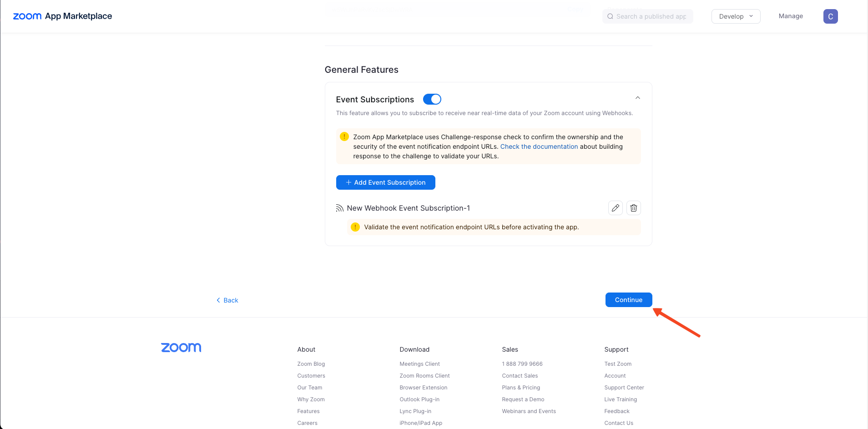The image size is (868, 429).
Task: Delete New Webhook Event Subscription-1 trash icon
Action: pyautogui.click(x=634, y=208)
